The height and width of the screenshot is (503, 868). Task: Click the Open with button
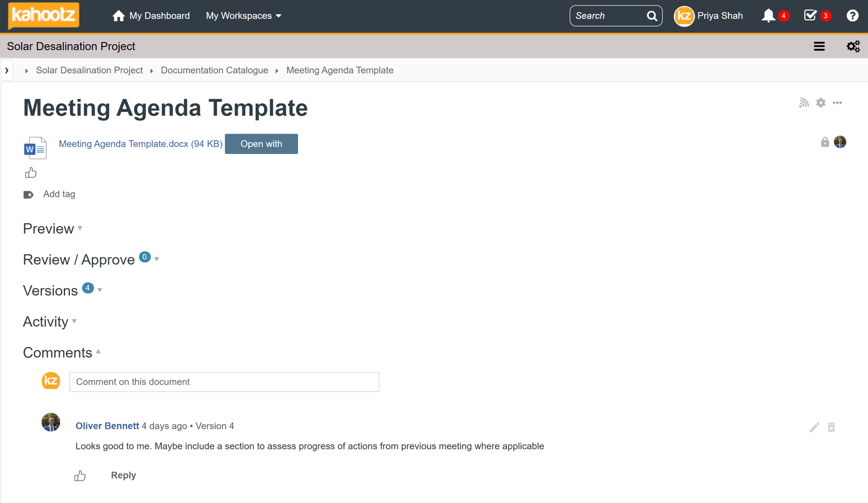click(x=261, y=144)
